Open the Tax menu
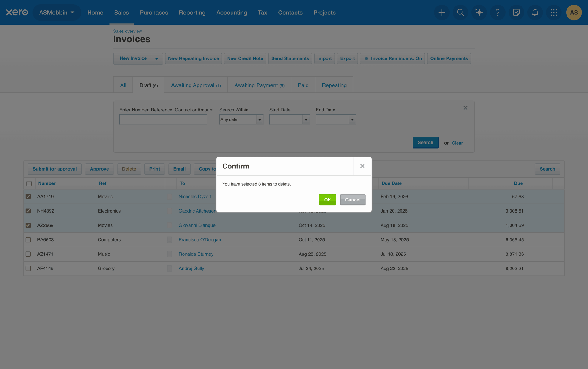This screenshot has height=369, width=588. (262, 13)
